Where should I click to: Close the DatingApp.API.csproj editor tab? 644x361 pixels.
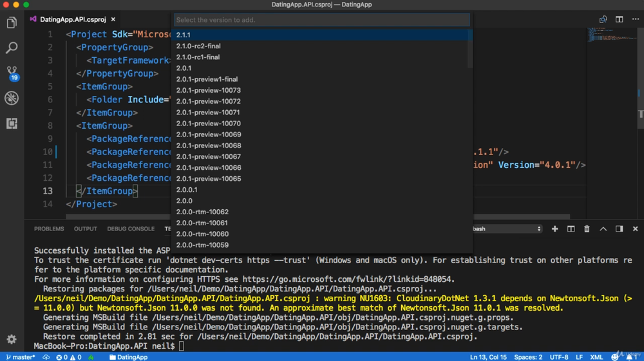[x=113, y=19]
